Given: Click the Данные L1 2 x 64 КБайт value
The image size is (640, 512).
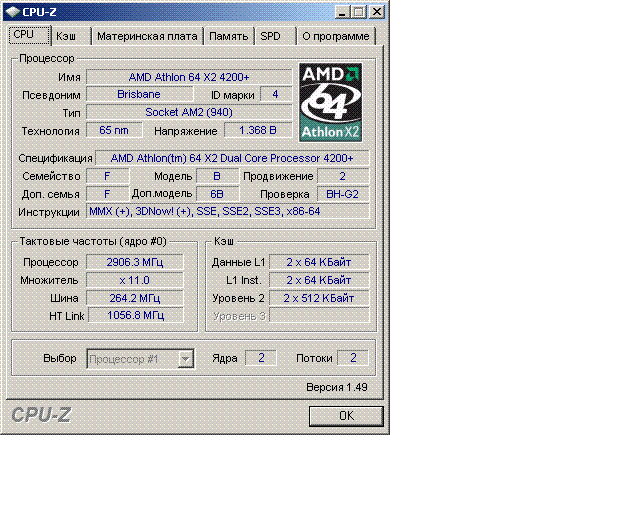Looking at the screenshot, I should tap(319, 262).
